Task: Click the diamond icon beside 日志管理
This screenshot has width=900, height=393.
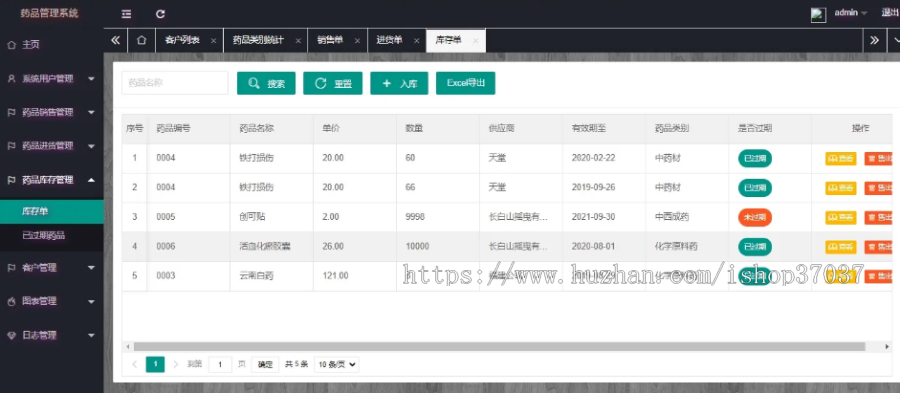Action: [x=11, y=335]
